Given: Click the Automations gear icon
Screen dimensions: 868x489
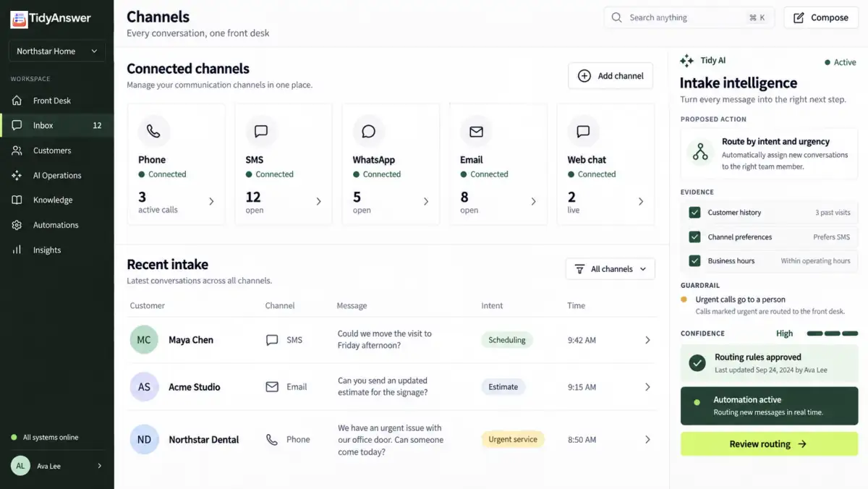Looking at the screenshot, I should coord(17,225).
